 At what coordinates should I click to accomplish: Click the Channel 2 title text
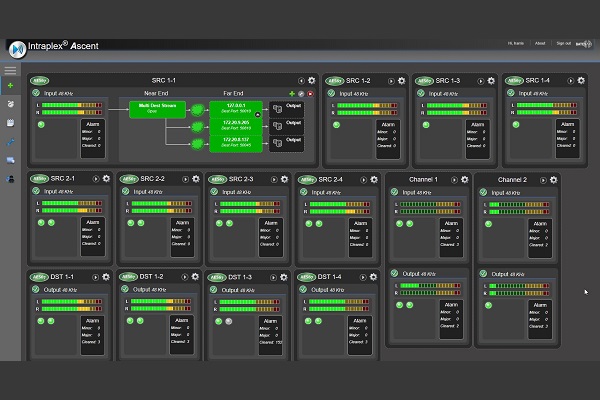pyautogui.click(x=512, y=180)
